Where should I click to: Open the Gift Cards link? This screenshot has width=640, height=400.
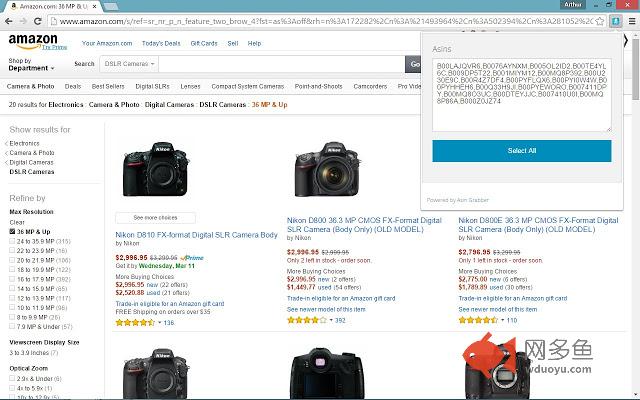204,43
